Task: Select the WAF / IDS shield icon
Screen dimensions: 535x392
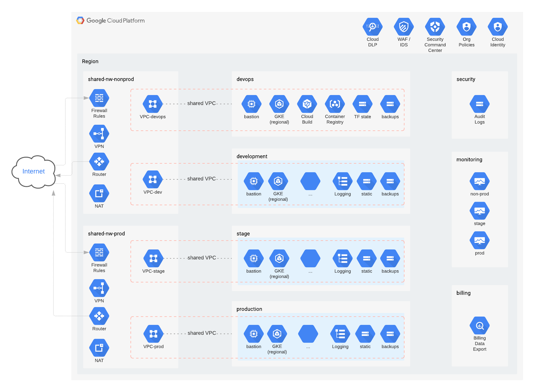Action: pos(404,27)
